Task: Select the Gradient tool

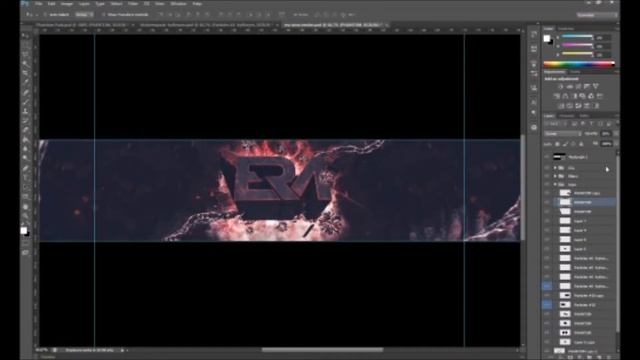Action: (x=26, y=139)
